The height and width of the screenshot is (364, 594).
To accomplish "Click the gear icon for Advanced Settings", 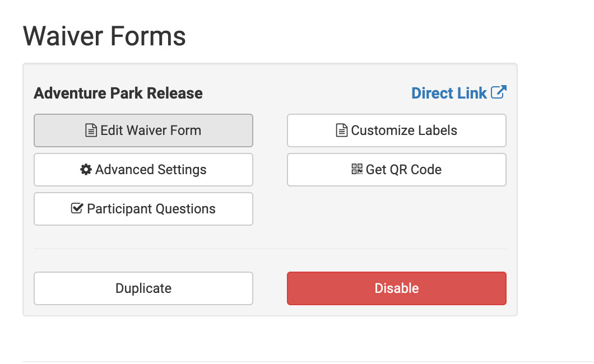I will 86,170.
